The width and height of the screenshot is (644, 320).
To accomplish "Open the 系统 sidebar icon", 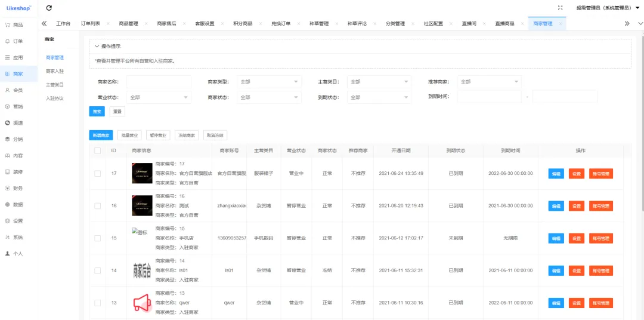I will click(7, 238).
